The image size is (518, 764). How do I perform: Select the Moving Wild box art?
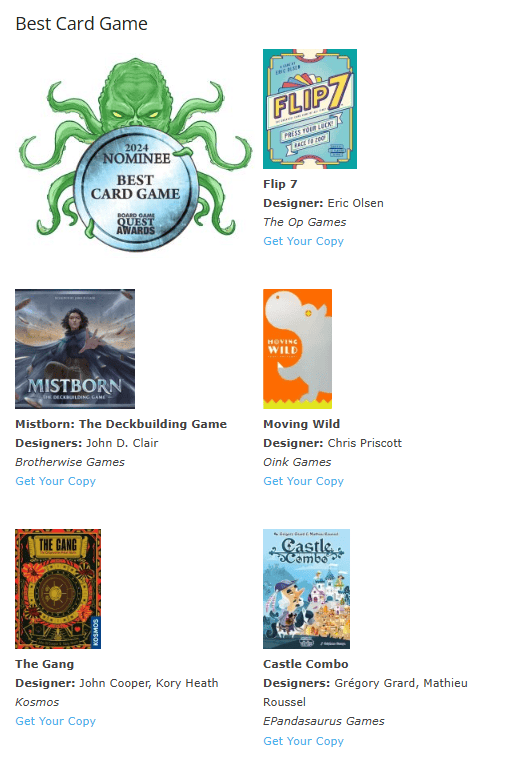pyautogui.click(x=298, y=349)
